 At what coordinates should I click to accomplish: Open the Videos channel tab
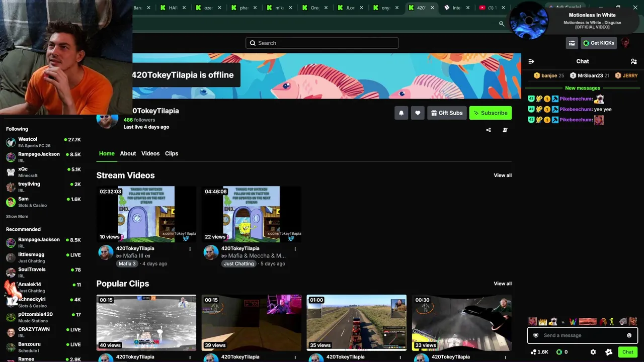[150, 153]
